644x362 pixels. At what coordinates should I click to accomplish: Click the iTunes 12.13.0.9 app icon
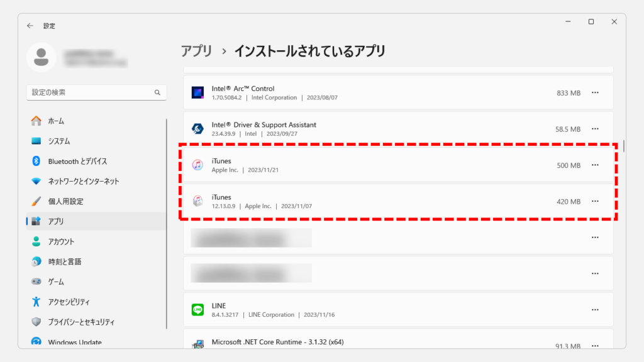(x=197, y=201)
